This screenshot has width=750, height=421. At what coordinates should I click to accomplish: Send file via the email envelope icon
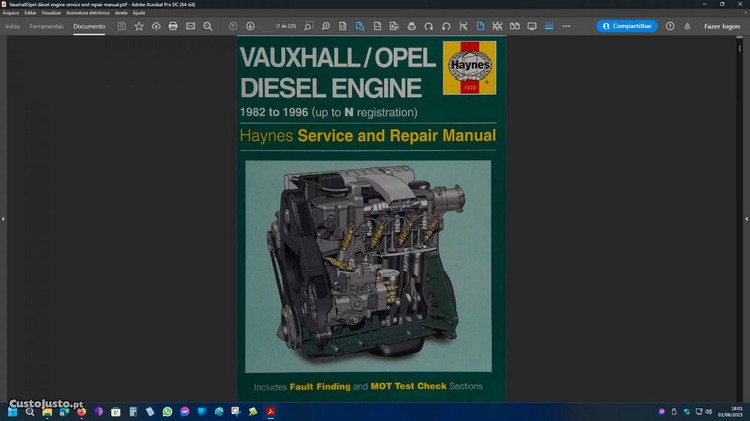[190, 26]
